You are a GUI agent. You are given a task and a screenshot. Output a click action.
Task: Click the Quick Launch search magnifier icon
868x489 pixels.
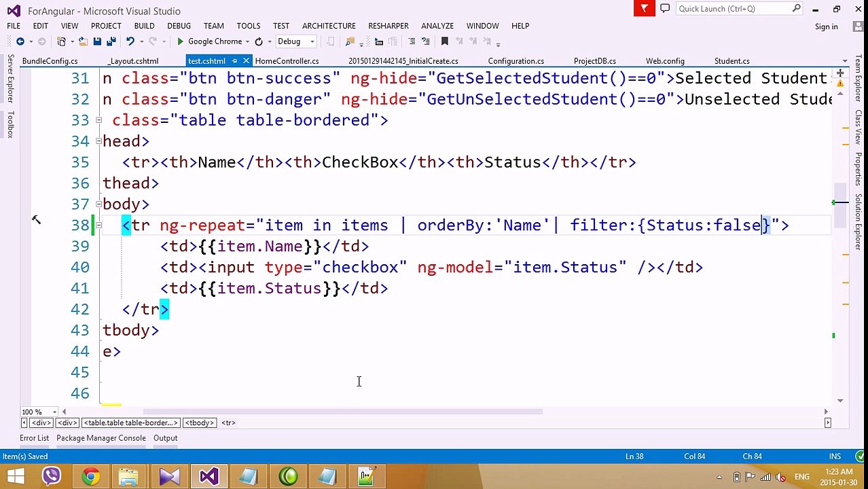pos(797,8)
